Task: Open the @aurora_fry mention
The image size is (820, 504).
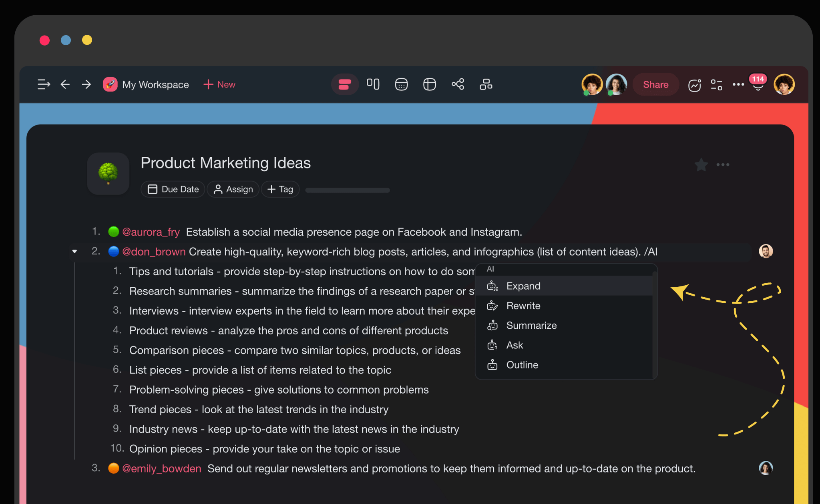Action: click(151, 232)
